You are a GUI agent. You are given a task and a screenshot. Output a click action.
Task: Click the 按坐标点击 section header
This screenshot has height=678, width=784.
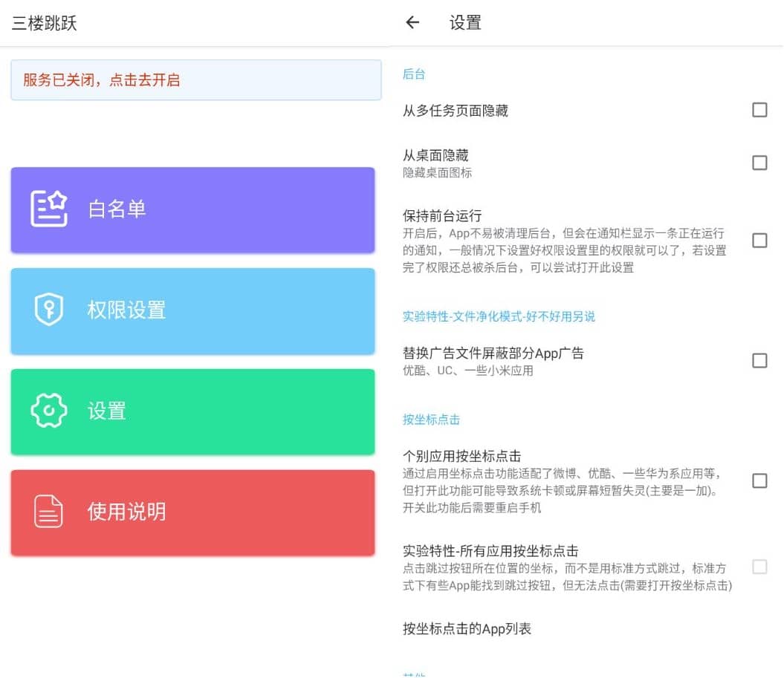pos(431,420)
